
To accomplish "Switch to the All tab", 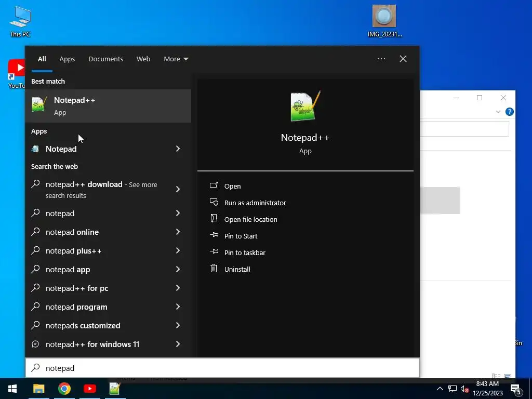I will [x=42, y=59].
